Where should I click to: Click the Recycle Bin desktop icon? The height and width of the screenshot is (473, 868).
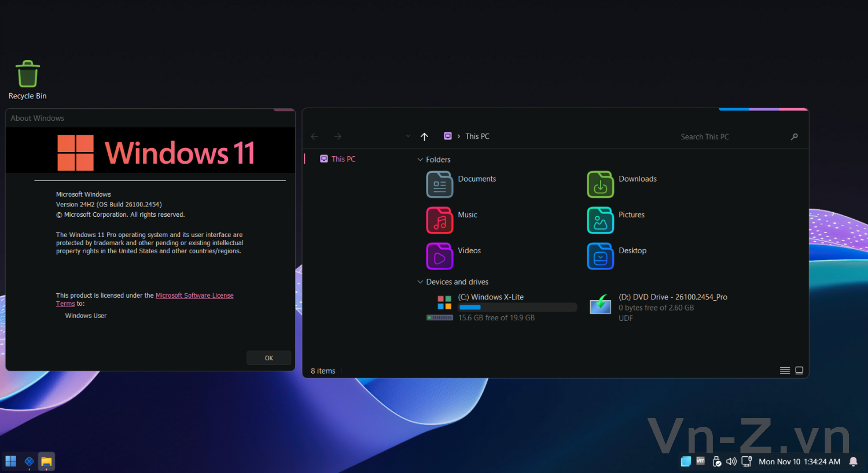pyautogui.click(x=27, y=76)
